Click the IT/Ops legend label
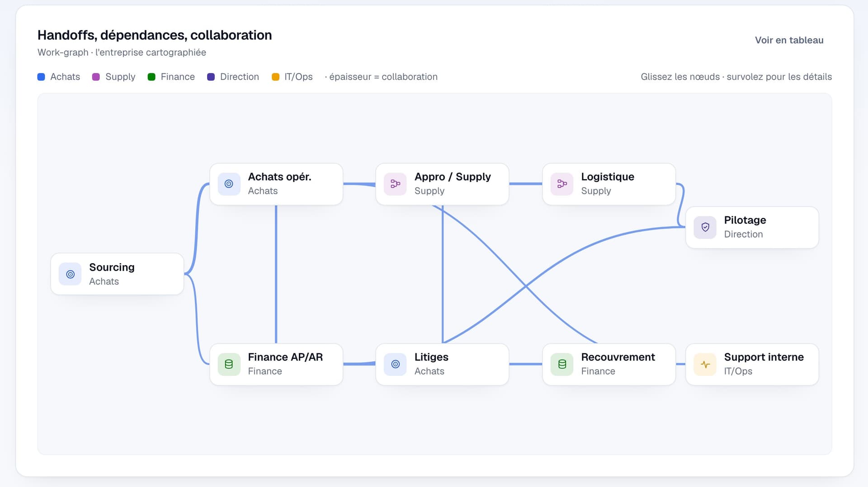Screen dimensions: 868x487 [x=298, y=77]
